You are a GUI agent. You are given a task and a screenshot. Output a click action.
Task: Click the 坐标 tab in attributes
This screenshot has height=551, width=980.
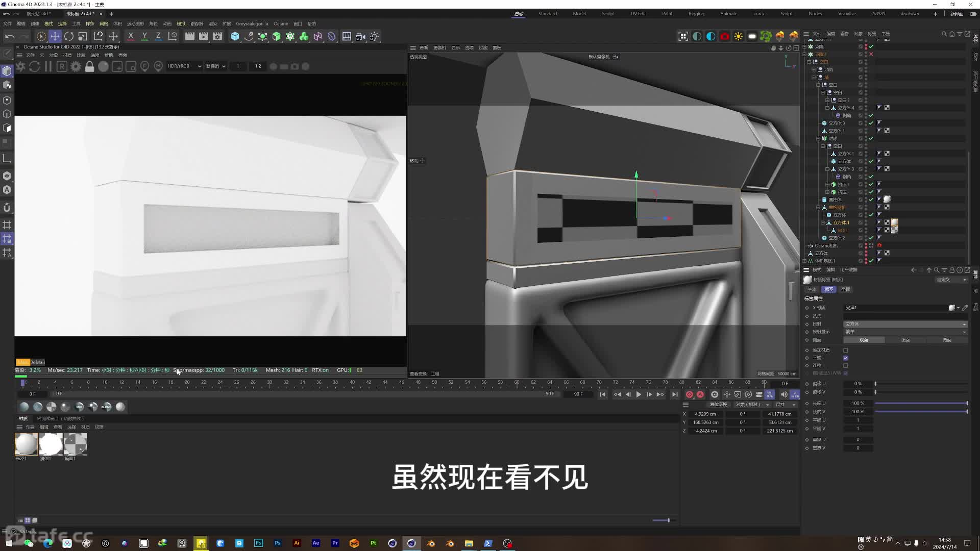[846, 289]
